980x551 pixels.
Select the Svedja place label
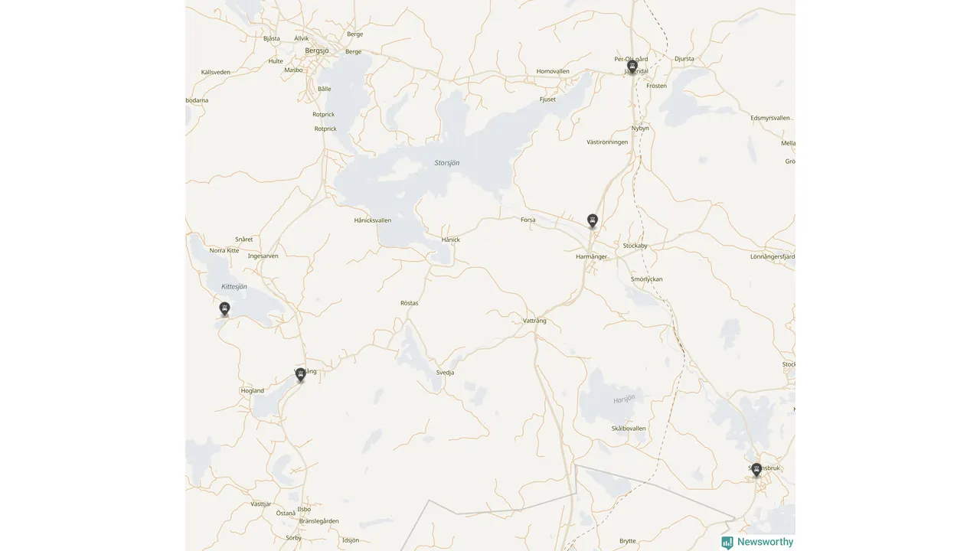pyautogui.click(x=446, y=373)
